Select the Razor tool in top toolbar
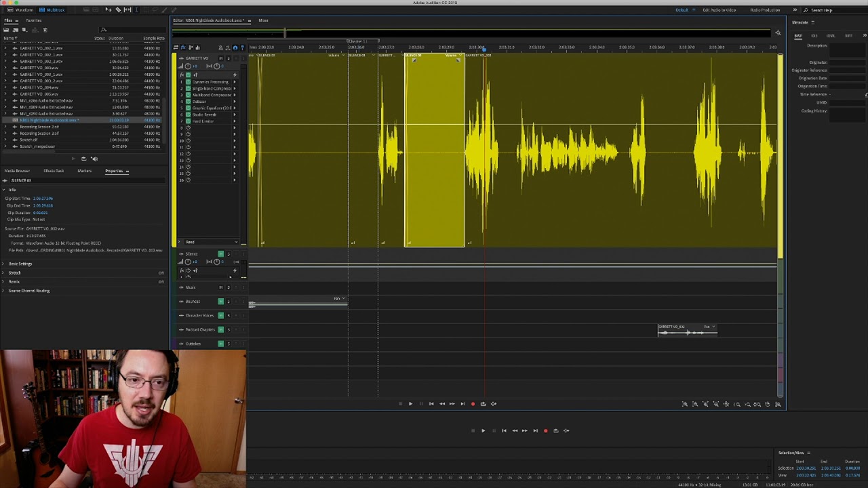 click(x=118, y=9)
